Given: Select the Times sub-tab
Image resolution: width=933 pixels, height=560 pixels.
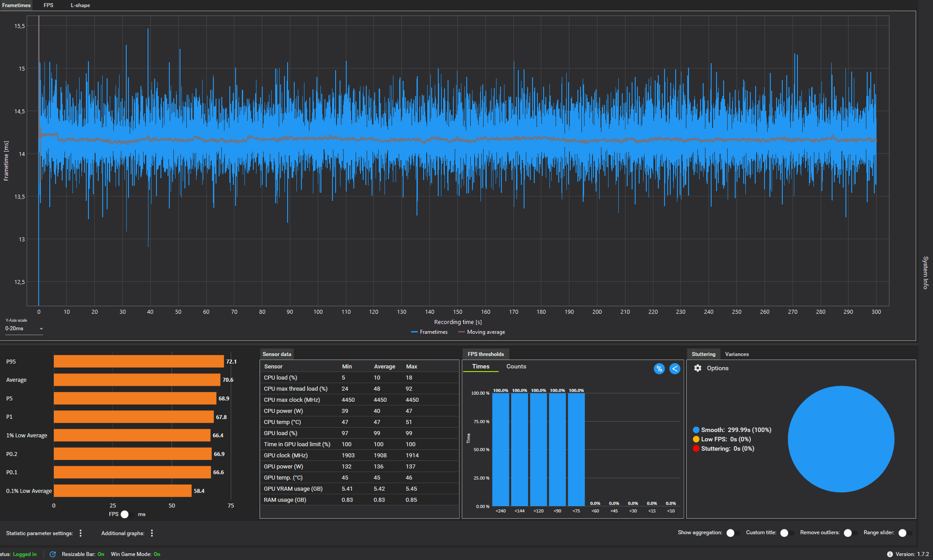Looking at the screenshot, I should pyautogui.click(x=481, y=367).
